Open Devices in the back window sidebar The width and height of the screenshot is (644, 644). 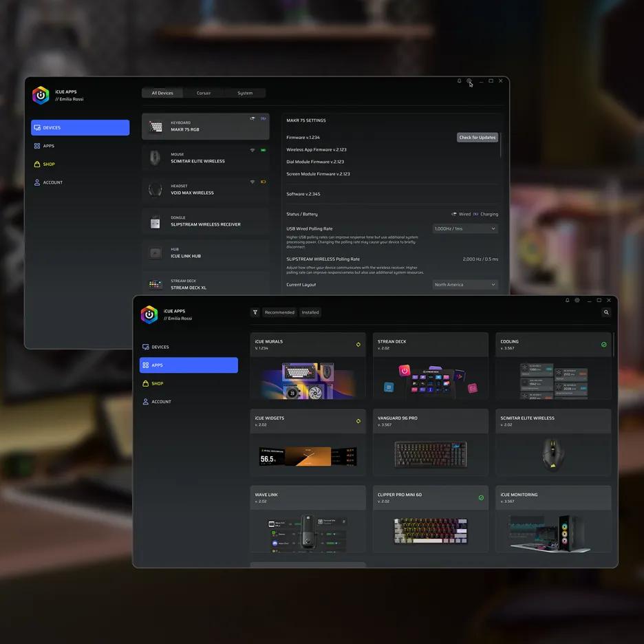pos(80,127)
